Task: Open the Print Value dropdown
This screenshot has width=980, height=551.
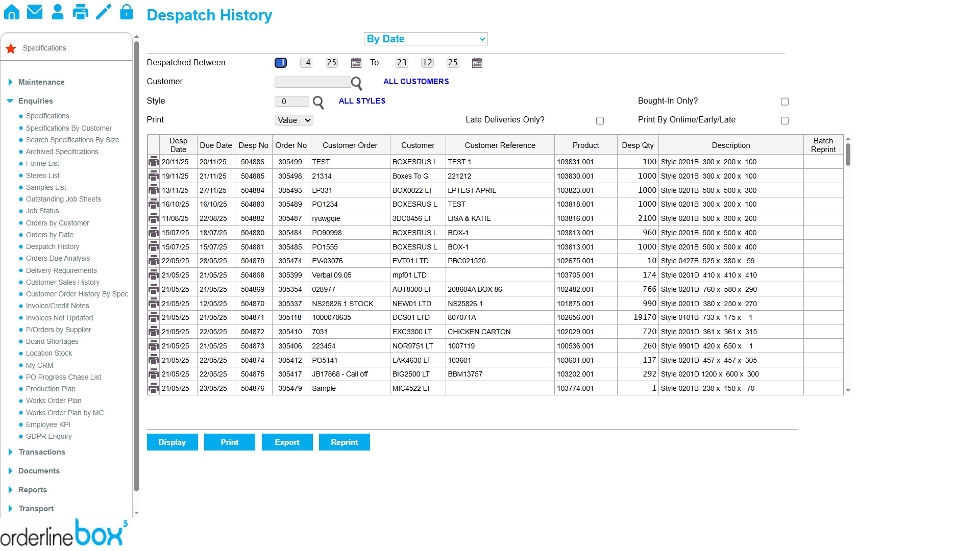Action: [294, 120]
